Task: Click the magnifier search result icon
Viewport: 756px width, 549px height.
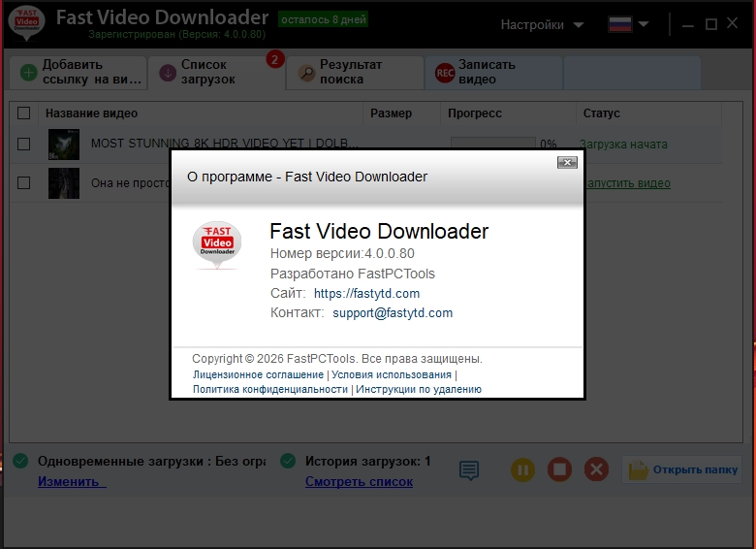Action: point(306,73)
